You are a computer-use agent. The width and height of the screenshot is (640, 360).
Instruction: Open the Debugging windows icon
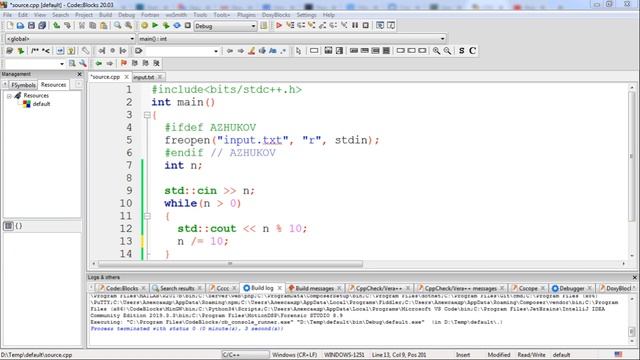[380, 26]
